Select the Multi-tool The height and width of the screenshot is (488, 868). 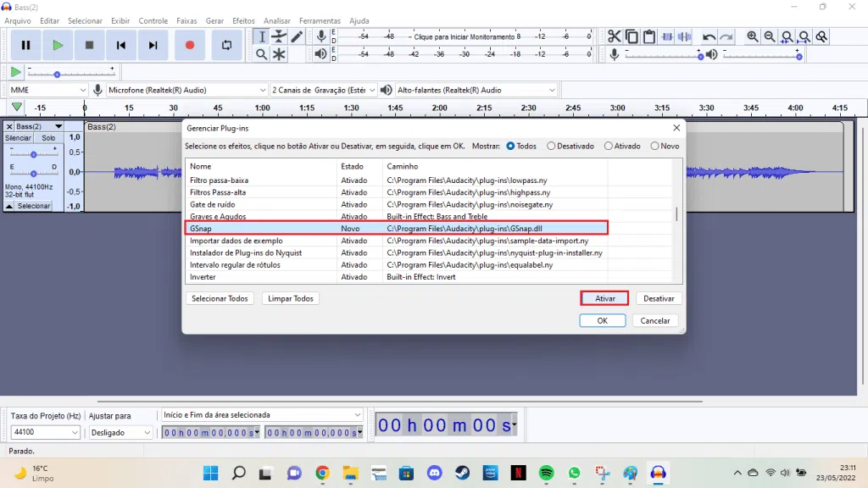280,53
